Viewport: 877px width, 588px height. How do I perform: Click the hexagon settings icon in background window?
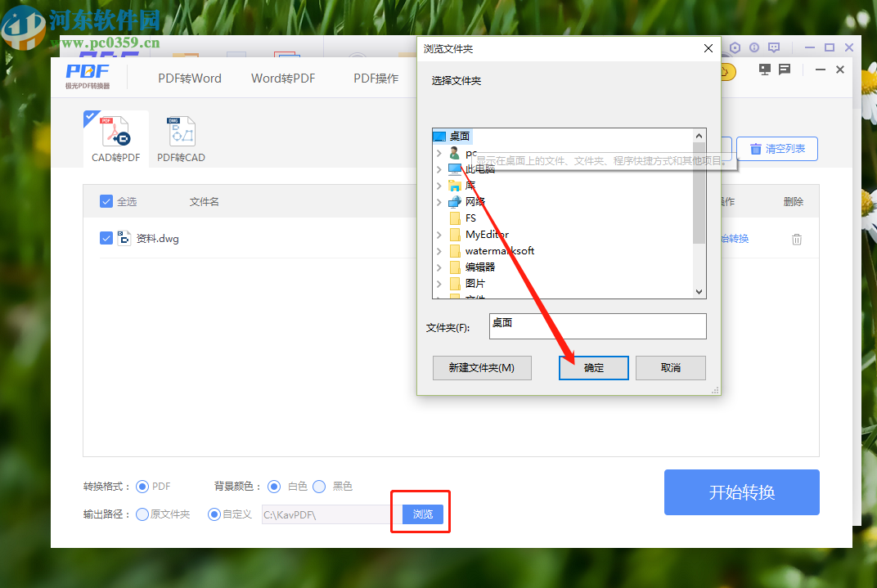pos(735,48)
